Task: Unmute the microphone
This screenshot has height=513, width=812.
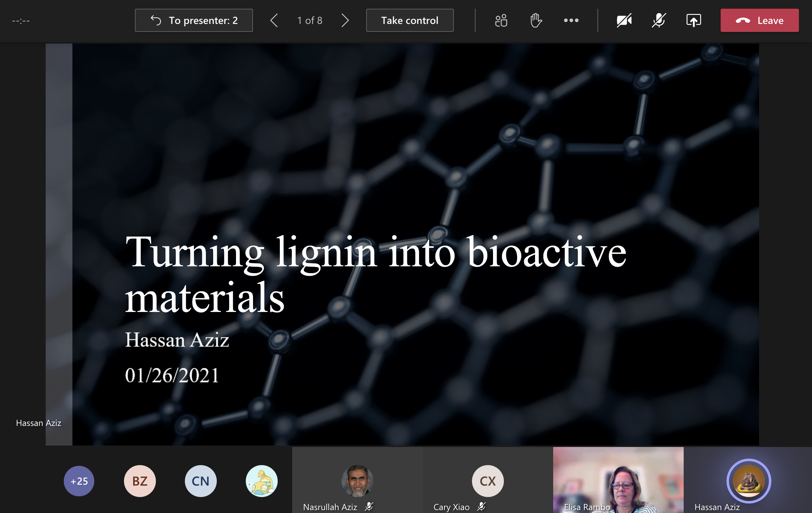Action: click(659, 21)
